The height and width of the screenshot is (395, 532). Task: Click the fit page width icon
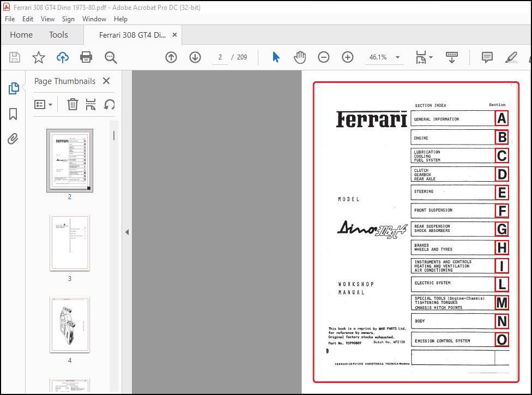click(x=421, y=57)
